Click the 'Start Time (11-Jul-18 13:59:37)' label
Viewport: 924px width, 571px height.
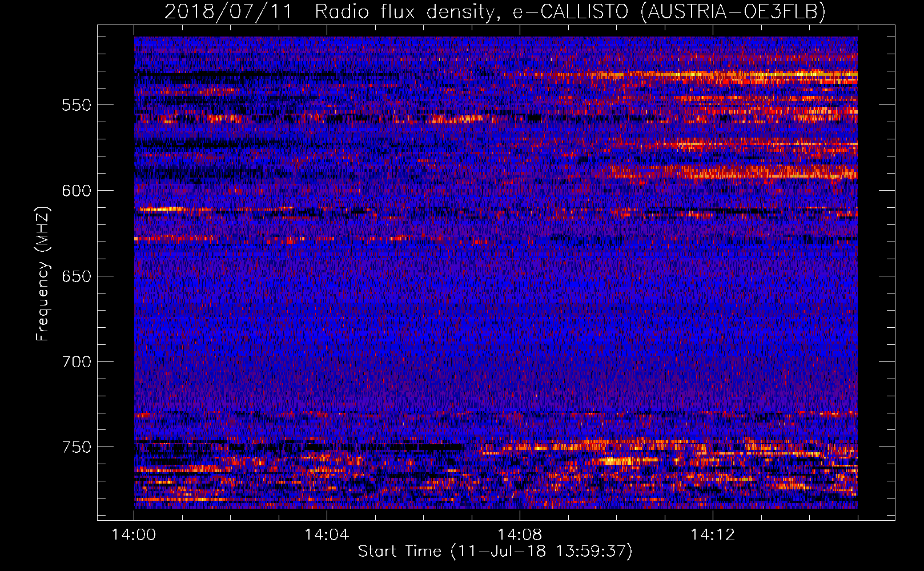point(495,552)
